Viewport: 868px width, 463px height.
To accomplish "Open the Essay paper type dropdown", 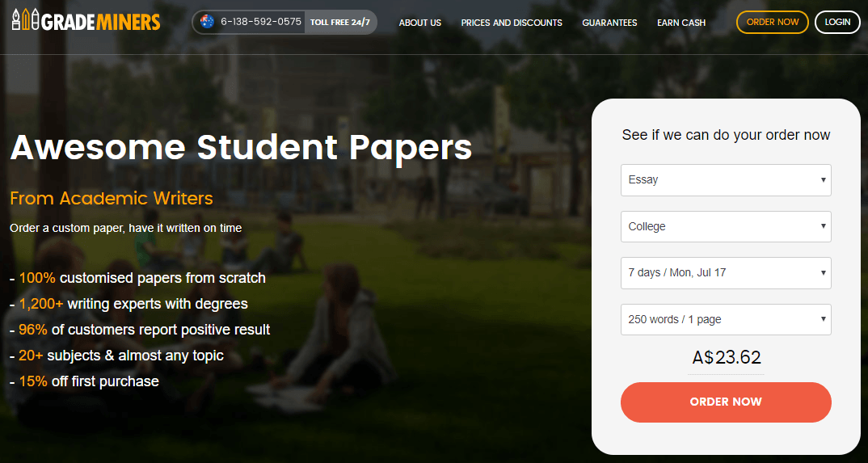I will [726, 179].
